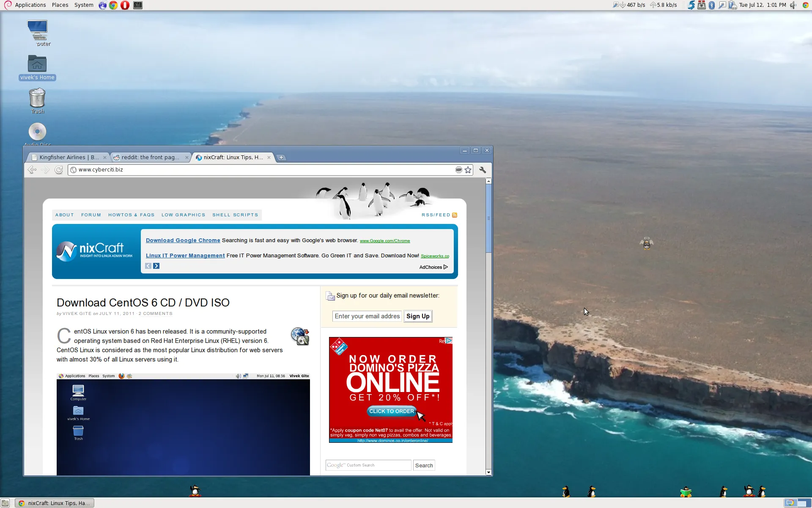The width and height of the screenshot is (812, 508).
Task: Close the Kingfisher Airlines tab
Action: tap(105, 157)
